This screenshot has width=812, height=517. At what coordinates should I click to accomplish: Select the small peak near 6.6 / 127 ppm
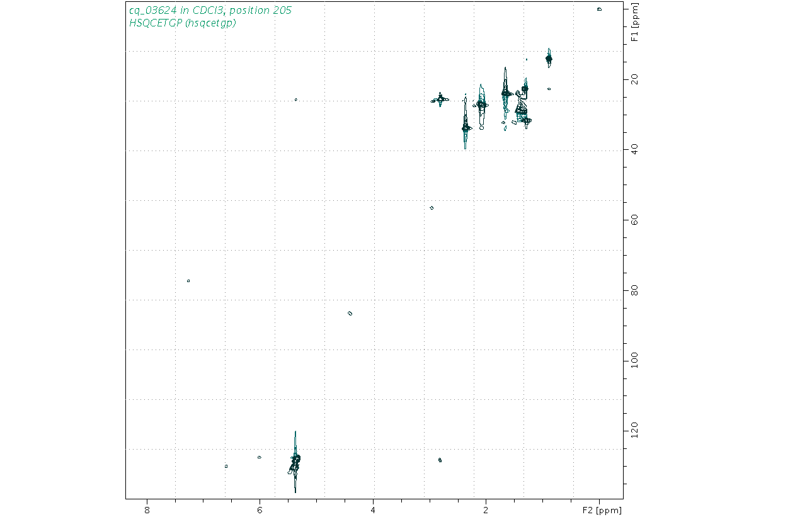226,466
